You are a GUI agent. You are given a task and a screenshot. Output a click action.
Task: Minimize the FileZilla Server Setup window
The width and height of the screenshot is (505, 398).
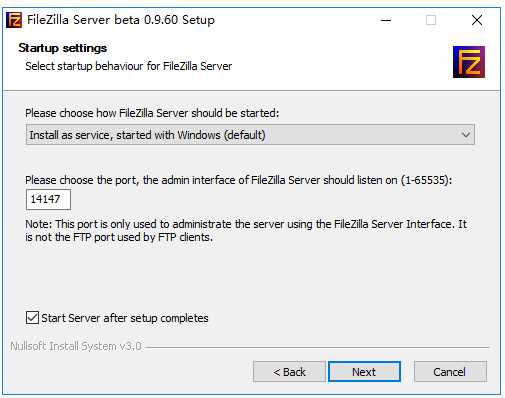tap(386, 20)
